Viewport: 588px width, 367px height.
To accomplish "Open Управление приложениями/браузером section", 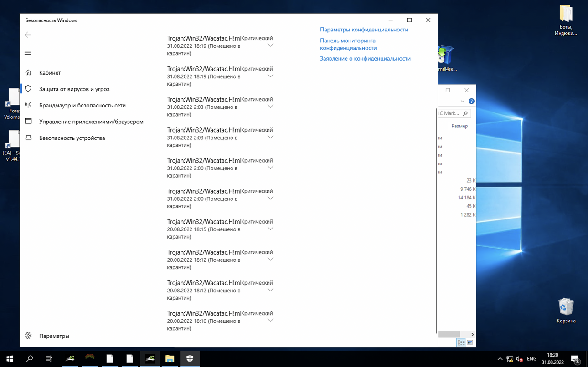I will coord(91,122).
